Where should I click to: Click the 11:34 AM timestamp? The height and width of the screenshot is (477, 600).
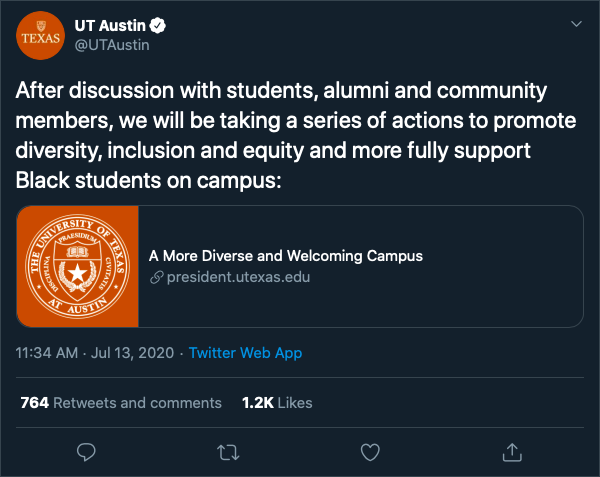pos(47,353)
